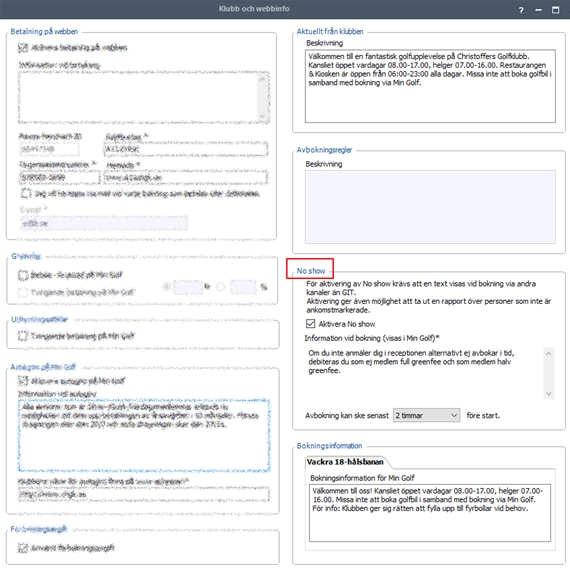Click the No show section heading
This screenshot has width=570, height=571.
pos(311,271)
